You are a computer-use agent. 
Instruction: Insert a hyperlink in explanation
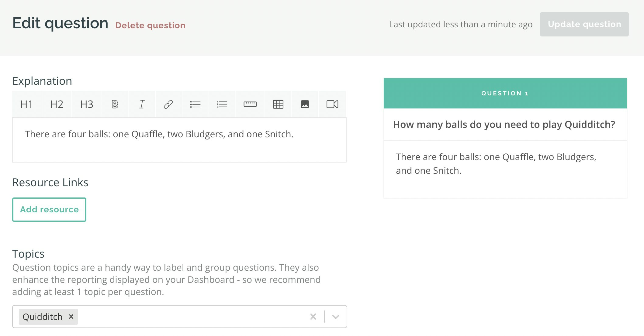pos(168,104)
